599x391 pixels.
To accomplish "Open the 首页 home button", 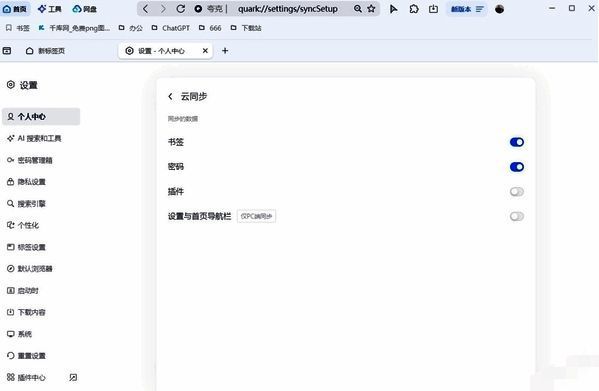I will [x=15, y=9].
